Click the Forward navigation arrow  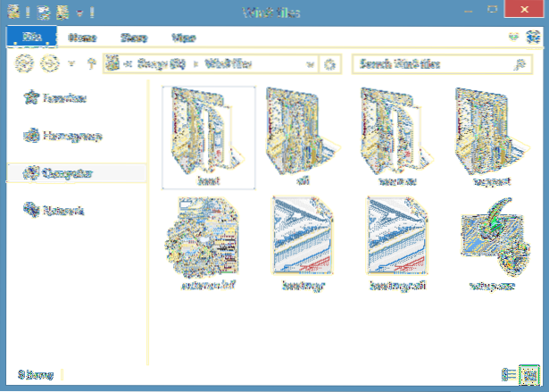coord(51,64)
